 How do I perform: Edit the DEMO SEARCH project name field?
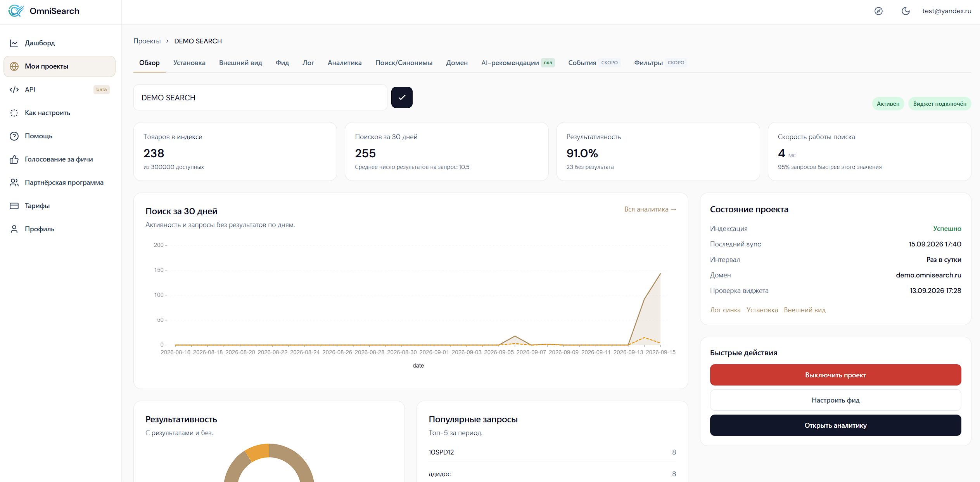point(260,98)
